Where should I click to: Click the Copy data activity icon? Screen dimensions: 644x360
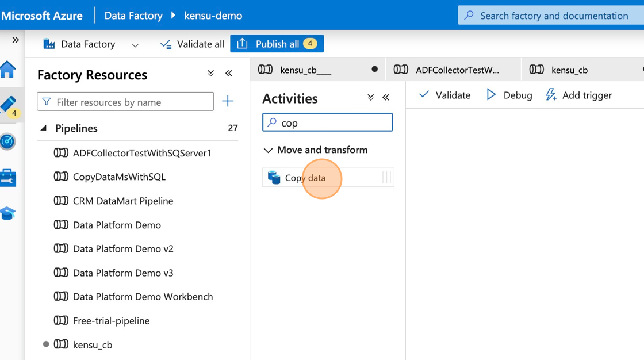274,178
